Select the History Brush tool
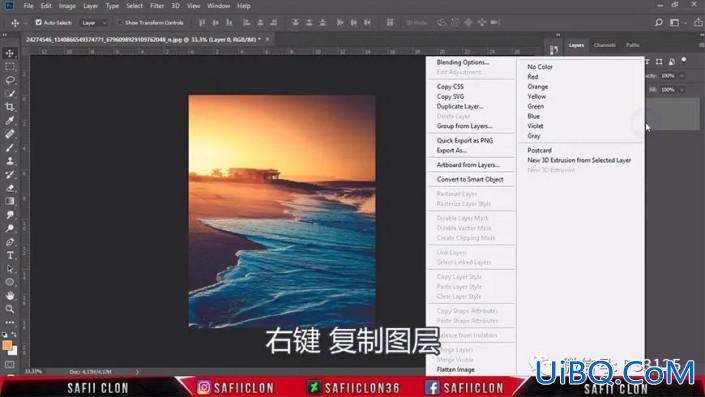This screenshot has height=397, width=705. click(9, 174)
